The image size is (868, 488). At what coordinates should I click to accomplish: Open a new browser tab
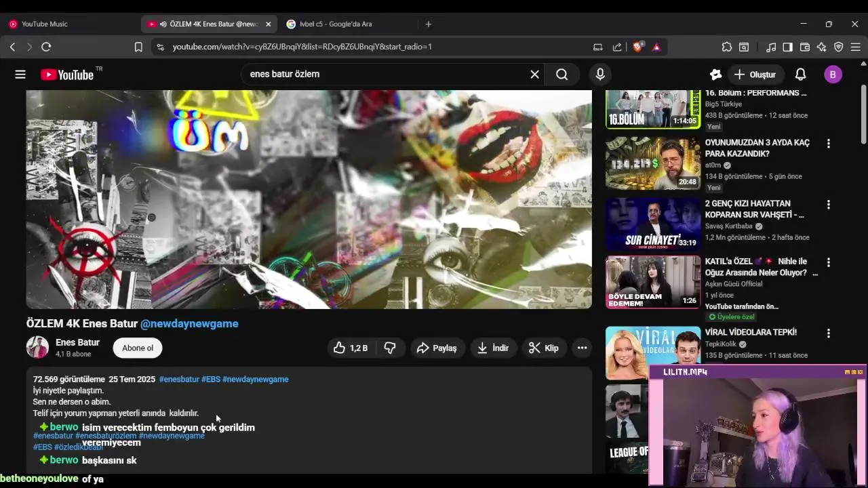pos(428,24)
